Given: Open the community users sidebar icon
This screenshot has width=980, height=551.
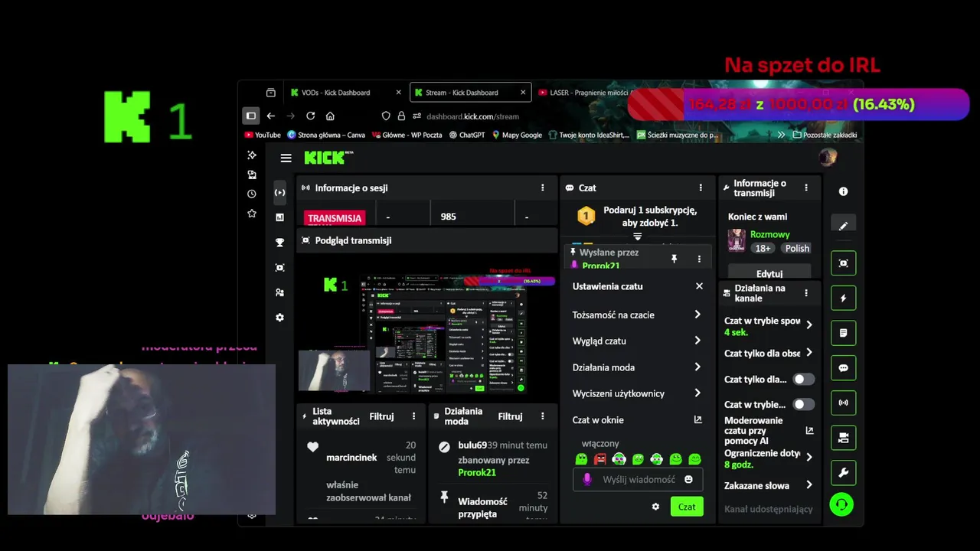Looking at the screenshot, I should coord(279,292).
